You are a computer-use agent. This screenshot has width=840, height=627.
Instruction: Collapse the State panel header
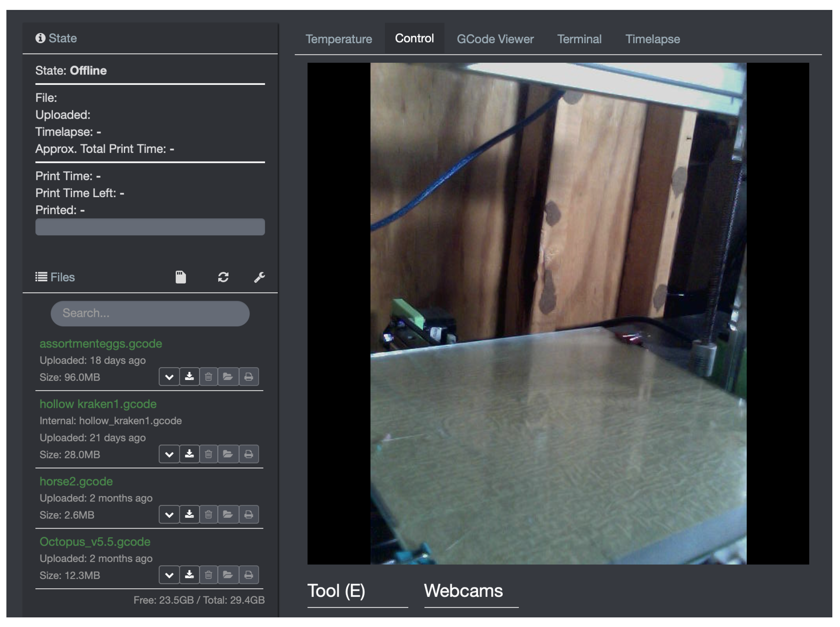tap(63, 38)
